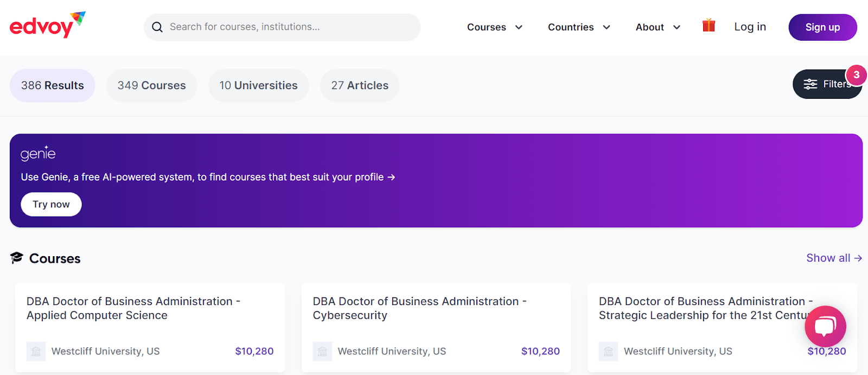Image resolution: width=868 pixels, height=375 pixels.
Task: Click university icon on Strategic Leadership card
Action: pyautogui.click(x=608, y=352)
